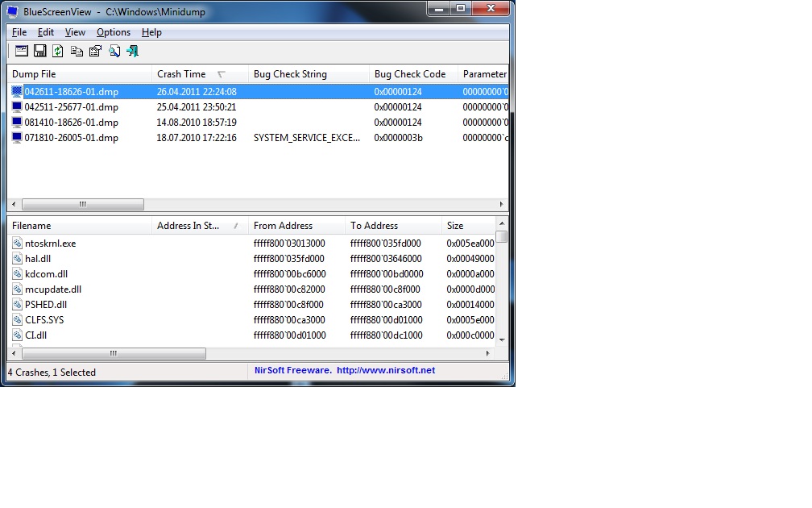Click the icon beside 081410-18626-01.dmp
Image resolution: width=812 pixels, height=508 pixels.
coord(17,123)
